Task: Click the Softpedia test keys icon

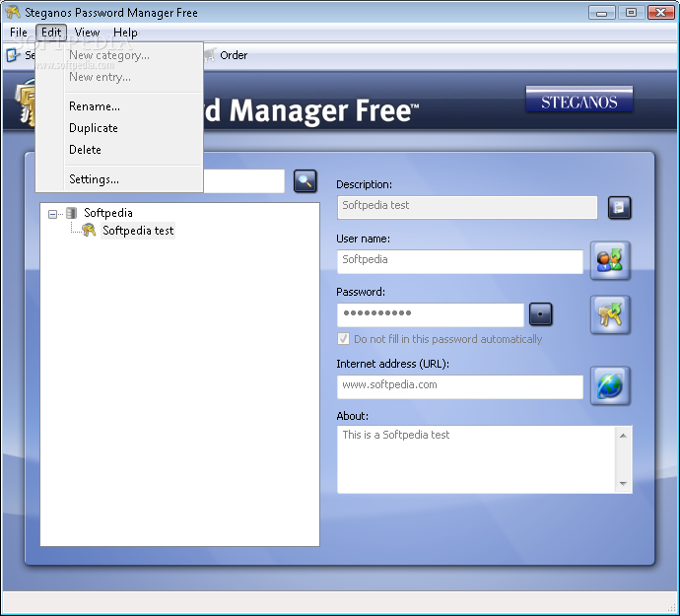Action: coord(89,230)
